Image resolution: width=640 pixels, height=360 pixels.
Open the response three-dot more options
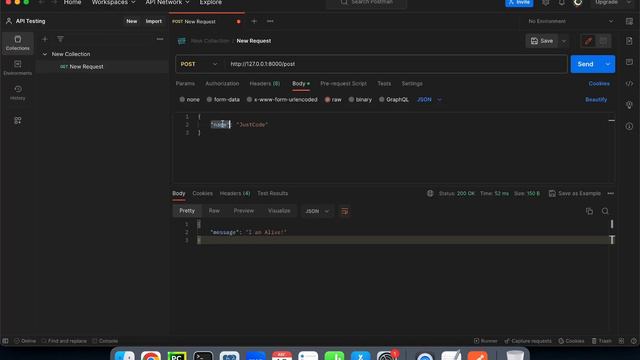[611, 193]
